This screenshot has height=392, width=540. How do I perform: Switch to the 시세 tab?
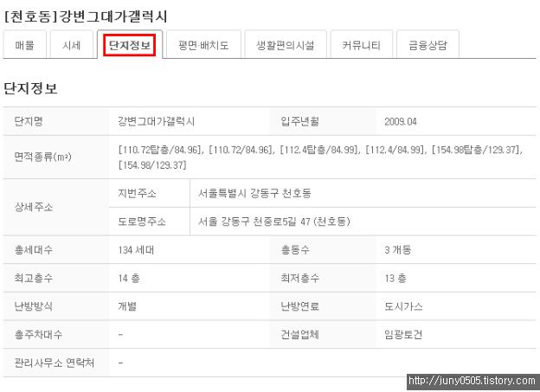pos(72,45)
